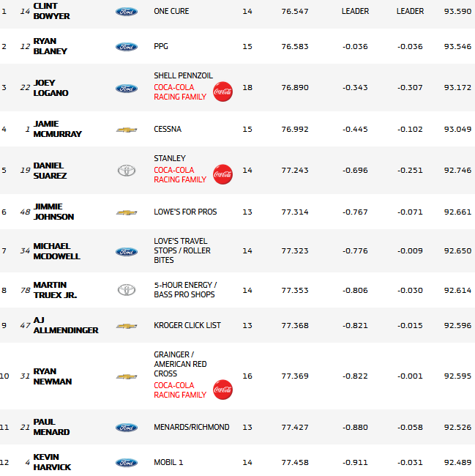Click the Coca-Cola badge in Ryan Newman's row

pos(222,390)
